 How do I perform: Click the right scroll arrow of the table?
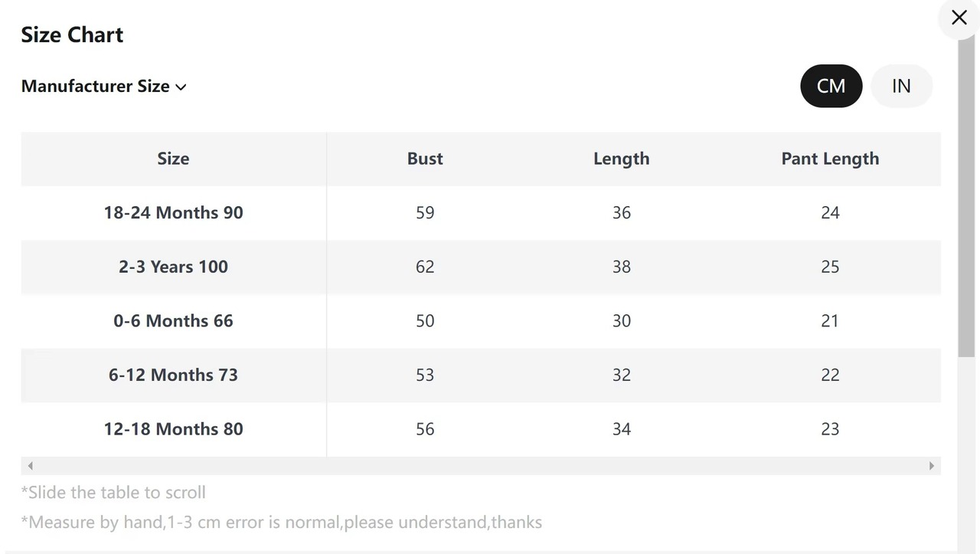click(x=931, y=466)
